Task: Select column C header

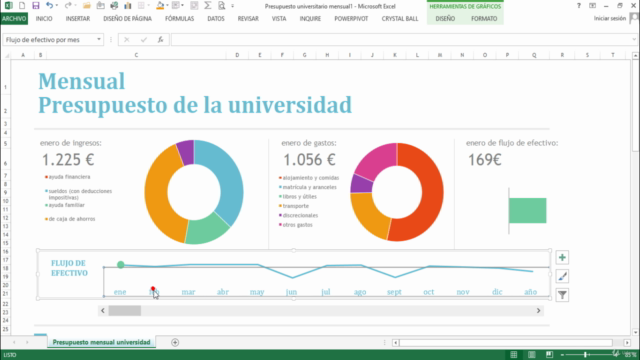Action: pyautogui.click(x=136, y=55)
